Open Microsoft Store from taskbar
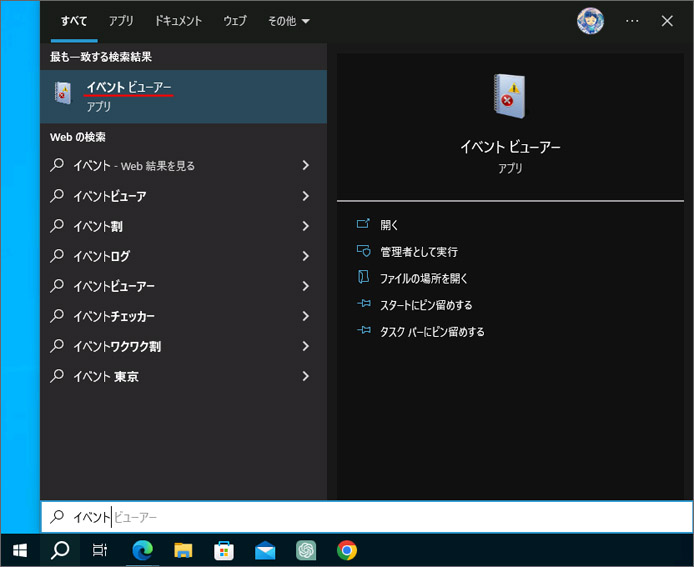The height and width of the screenshot is (567, 694). [224, 550]
